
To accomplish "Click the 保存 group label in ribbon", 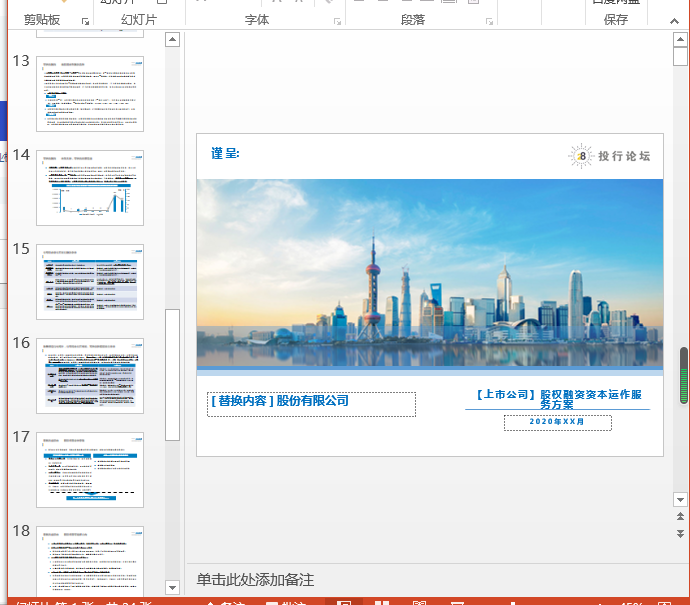I will (616, 20).
